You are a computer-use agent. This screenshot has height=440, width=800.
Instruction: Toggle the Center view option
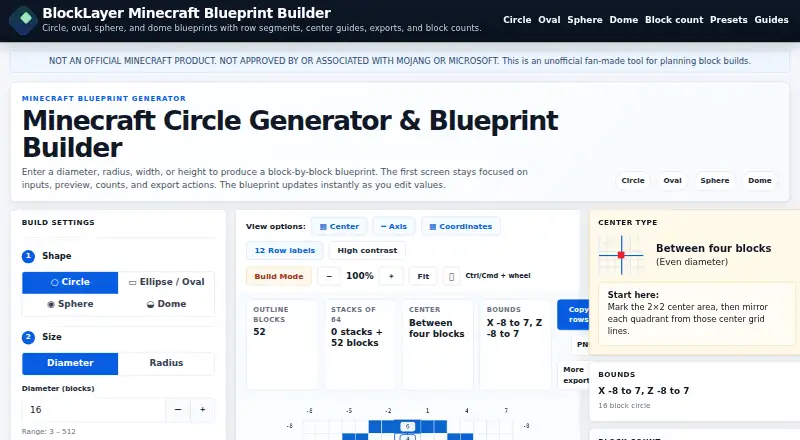click(x=339, y=227)
